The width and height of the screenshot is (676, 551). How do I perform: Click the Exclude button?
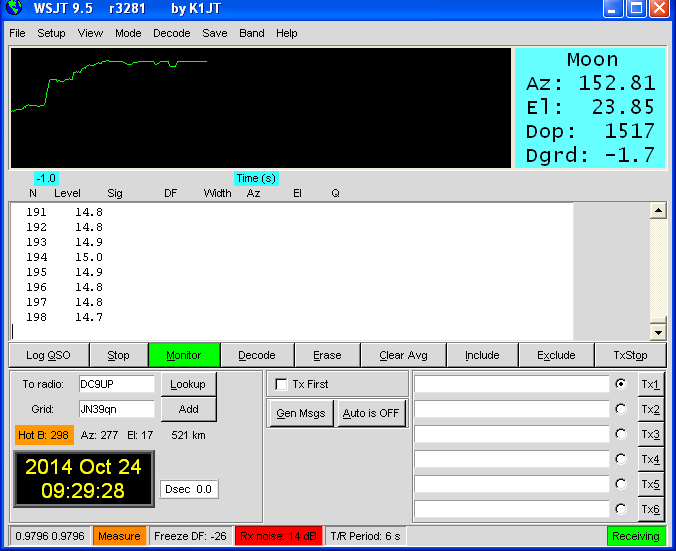click(556, 355)
